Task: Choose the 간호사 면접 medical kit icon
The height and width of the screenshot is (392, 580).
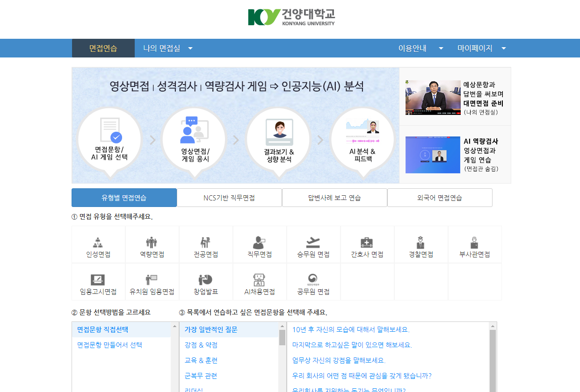Action: [x=367, y=244]
